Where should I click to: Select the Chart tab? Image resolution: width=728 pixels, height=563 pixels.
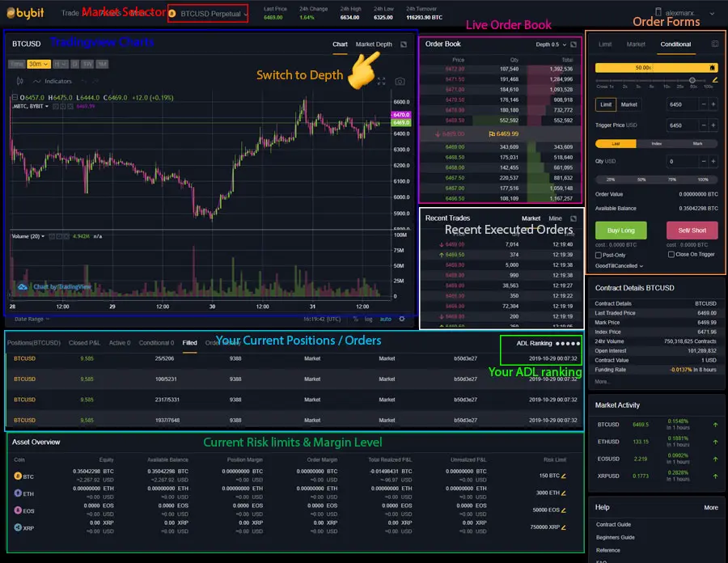click(340, 44)
